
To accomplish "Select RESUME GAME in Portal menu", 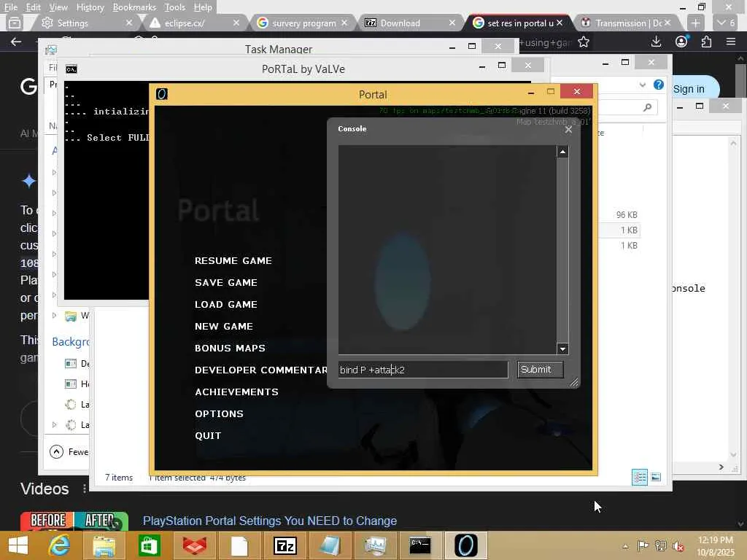I will pyautogui.click(x=233, y=261).
